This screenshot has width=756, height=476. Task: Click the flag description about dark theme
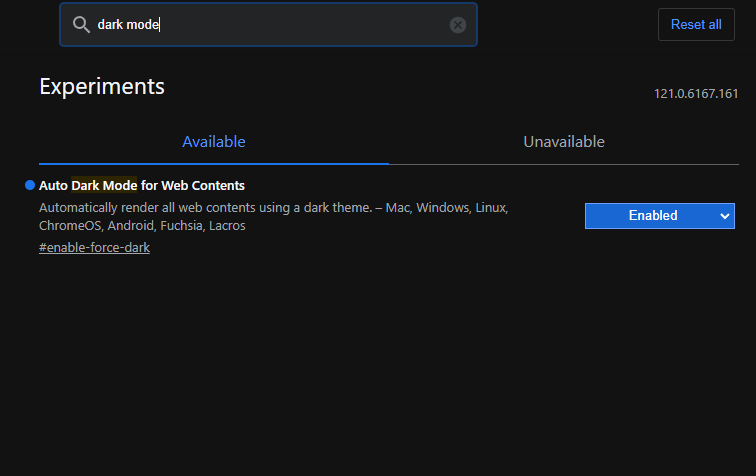[x=273, y=217]
